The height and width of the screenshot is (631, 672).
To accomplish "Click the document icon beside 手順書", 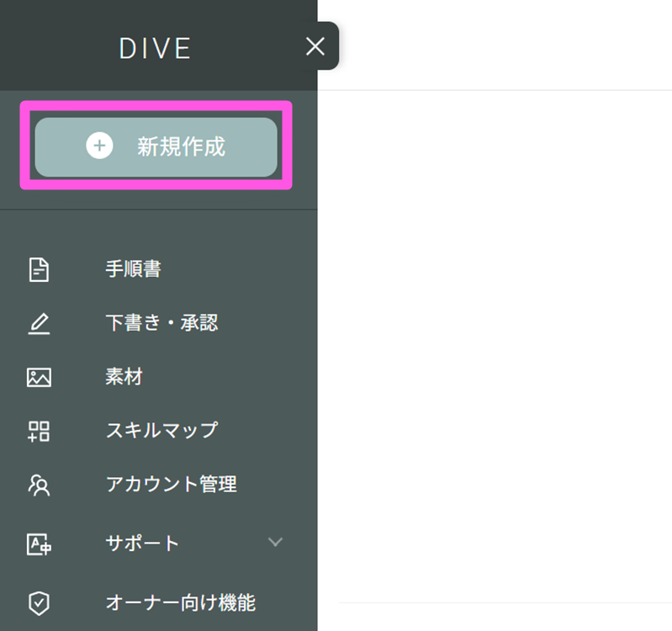I will point(39,269).
